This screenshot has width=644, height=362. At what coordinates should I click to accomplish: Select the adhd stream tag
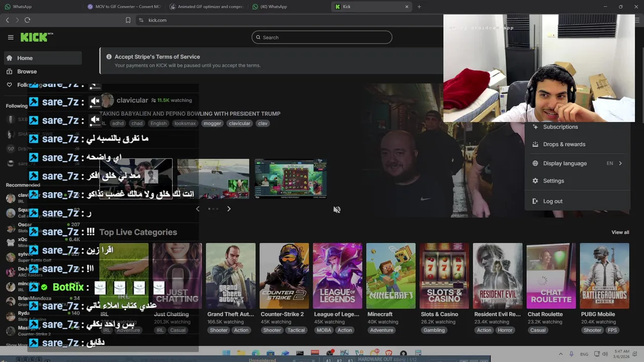click(118, 123)
